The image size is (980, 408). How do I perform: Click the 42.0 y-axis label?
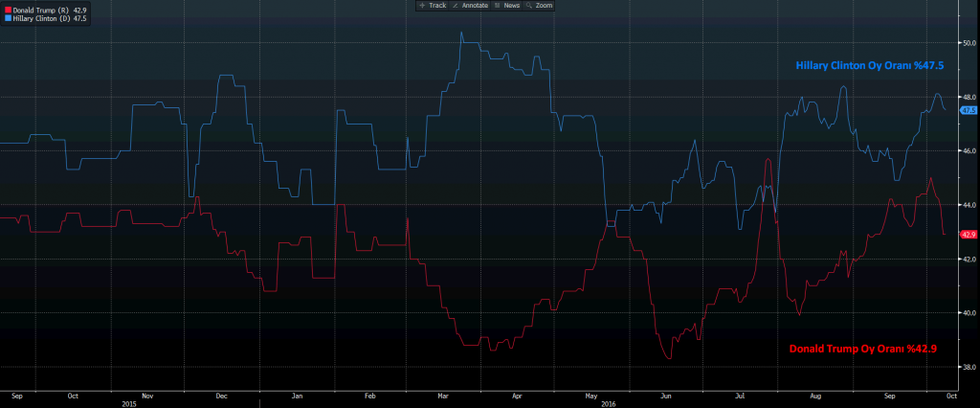(x=969, y=259)
